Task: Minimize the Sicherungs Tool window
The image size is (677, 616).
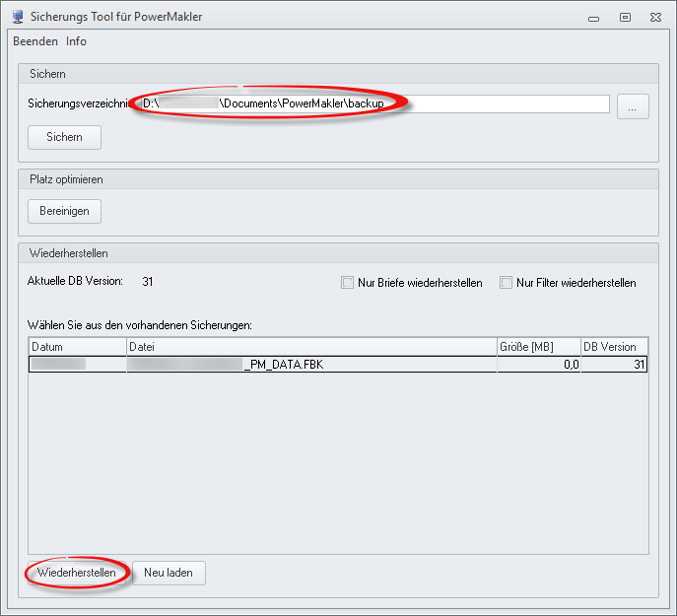Action: [x=593, y=18]
